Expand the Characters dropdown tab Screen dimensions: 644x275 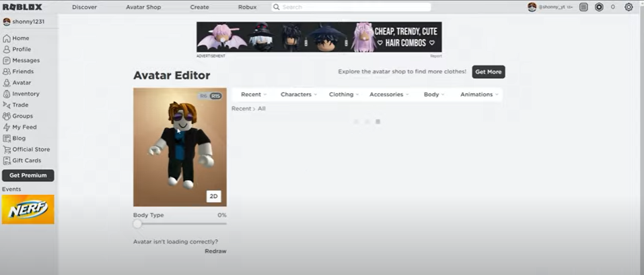pyautogui.click(x=299, y=94)
